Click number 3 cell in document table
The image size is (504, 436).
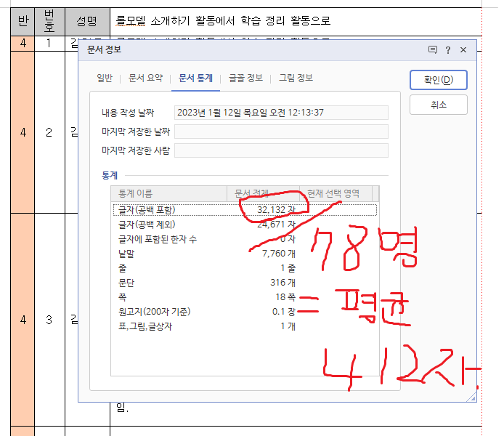click(x=49, y=320)
